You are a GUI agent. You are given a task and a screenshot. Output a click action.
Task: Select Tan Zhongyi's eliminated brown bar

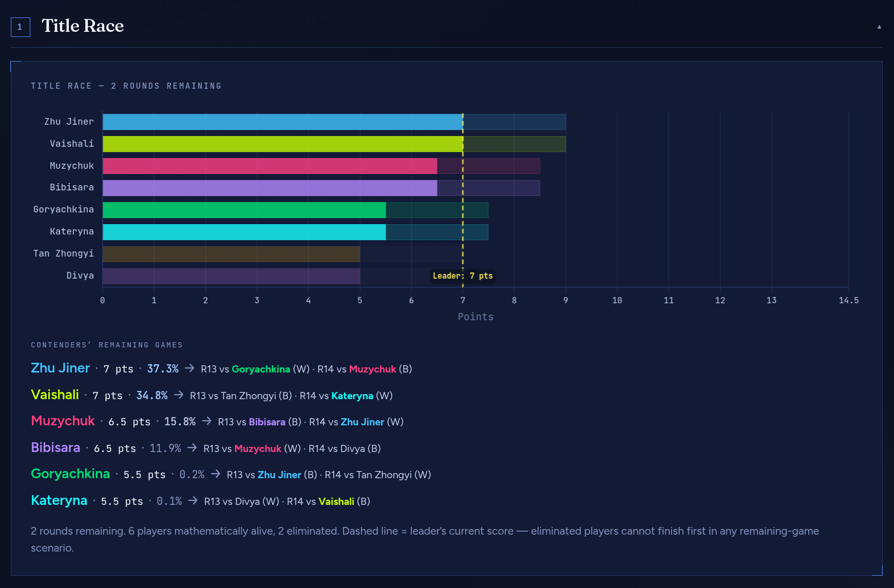pos(231,254)
